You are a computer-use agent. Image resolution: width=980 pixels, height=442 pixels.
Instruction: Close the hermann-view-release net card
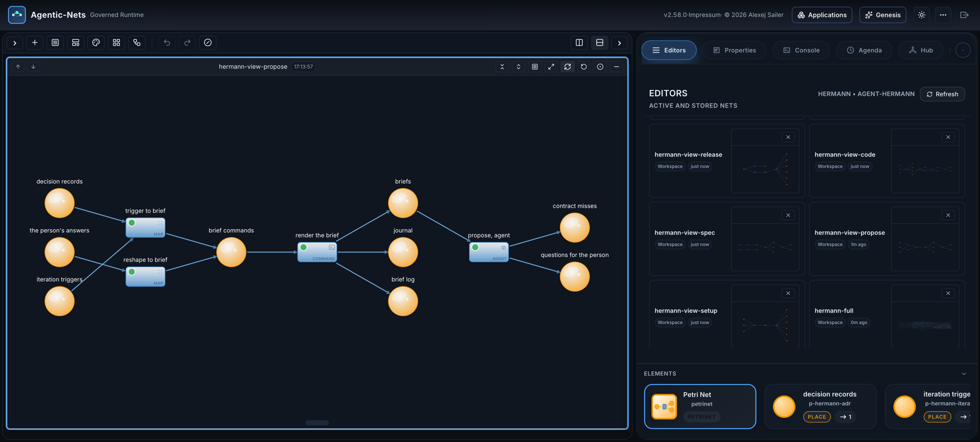pyautogui.click(x=788, y=137)
